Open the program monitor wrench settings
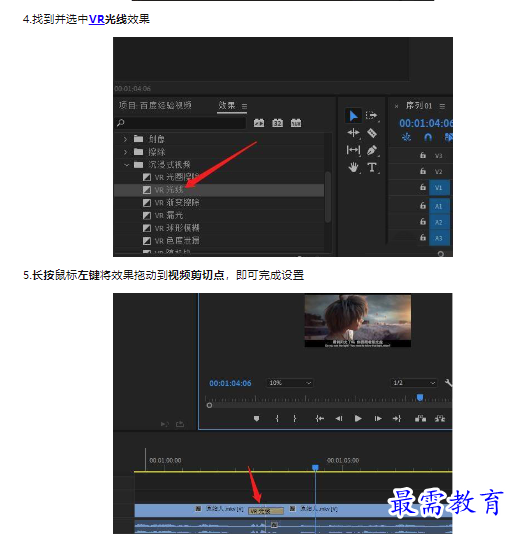The image size is (512, 534). click(x=448, y=383)
